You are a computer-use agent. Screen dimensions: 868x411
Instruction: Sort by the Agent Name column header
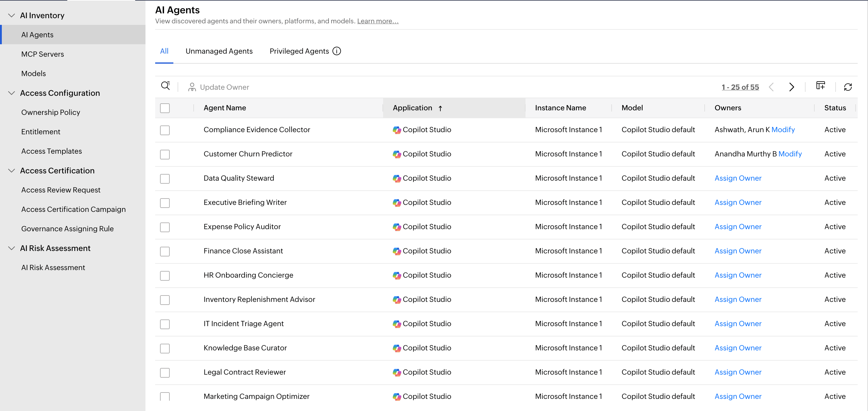(225, 108)
